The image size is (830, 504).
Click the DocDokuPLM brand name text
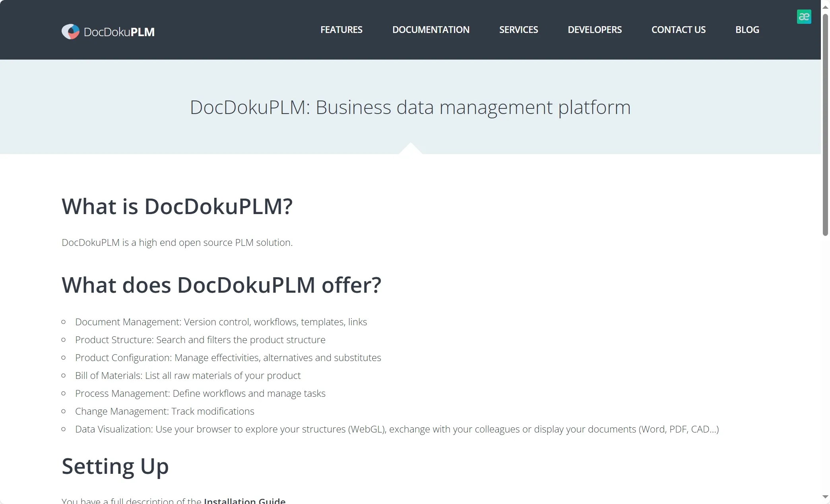click(119, 32)
